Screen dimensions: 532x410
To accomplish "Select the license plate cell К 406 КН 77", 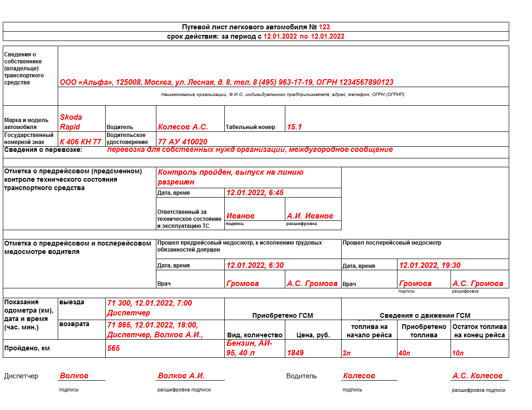I will click(x=82, y=139).
